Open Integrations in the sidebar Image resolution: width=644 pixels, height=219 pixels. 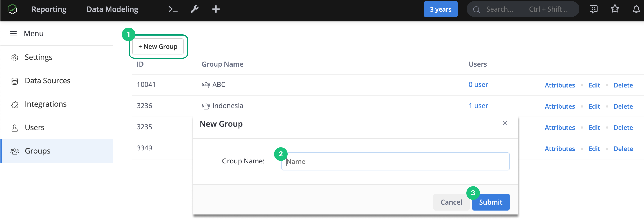(57, 104)
